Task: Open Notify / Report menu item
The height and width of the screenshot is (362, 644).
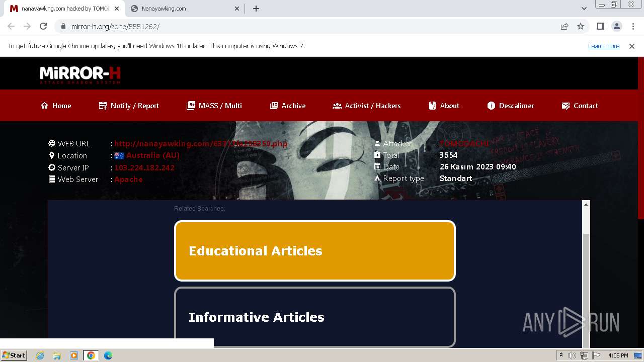Action: coord(129,106)
